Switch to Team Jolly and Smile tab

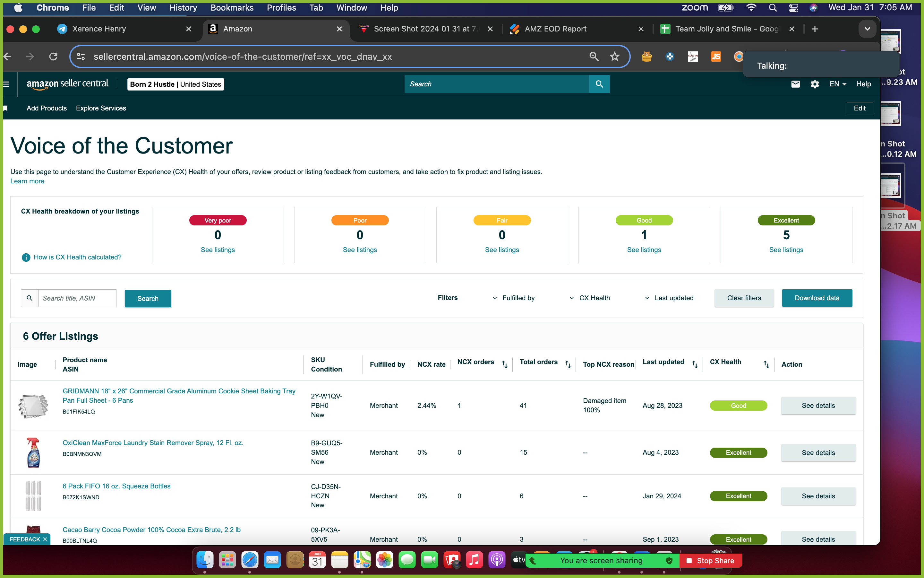pos(727,29)
